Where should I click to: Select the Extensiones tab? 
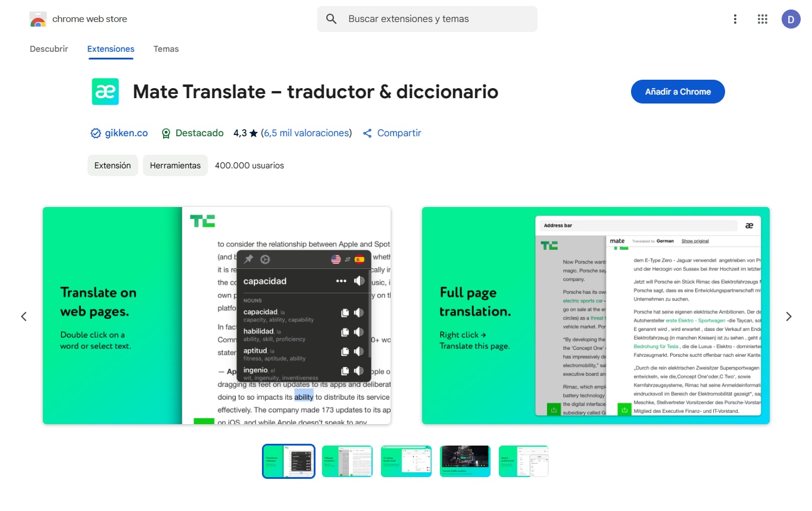111,49
